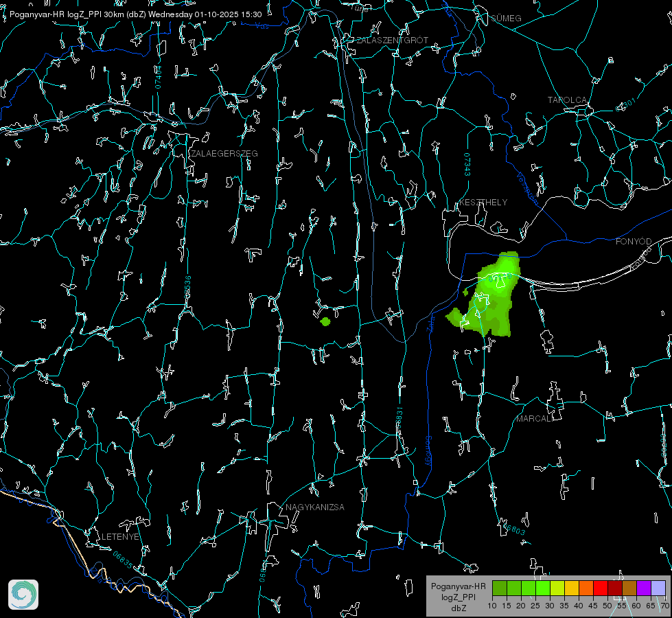Click the road number label 6803
The width and height of the screenshot is (672, 618).
(514, 529)
